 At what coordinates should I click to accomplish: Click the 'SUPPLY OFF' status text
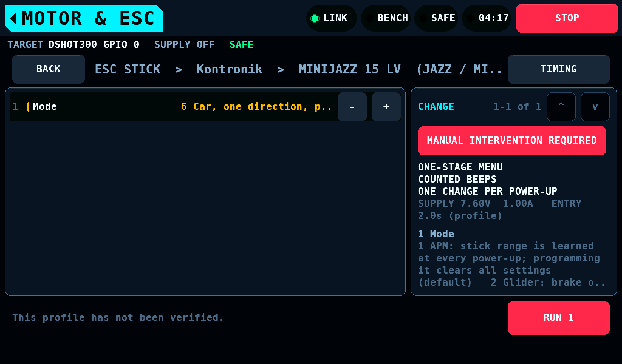coord(185,44)
